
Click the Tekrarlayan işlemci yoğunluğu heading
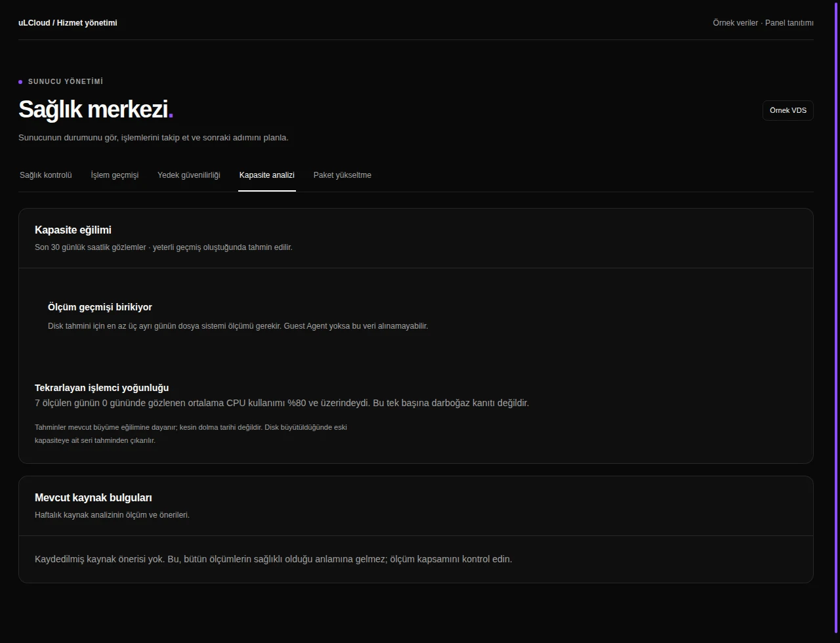click(x=102, y=388)
